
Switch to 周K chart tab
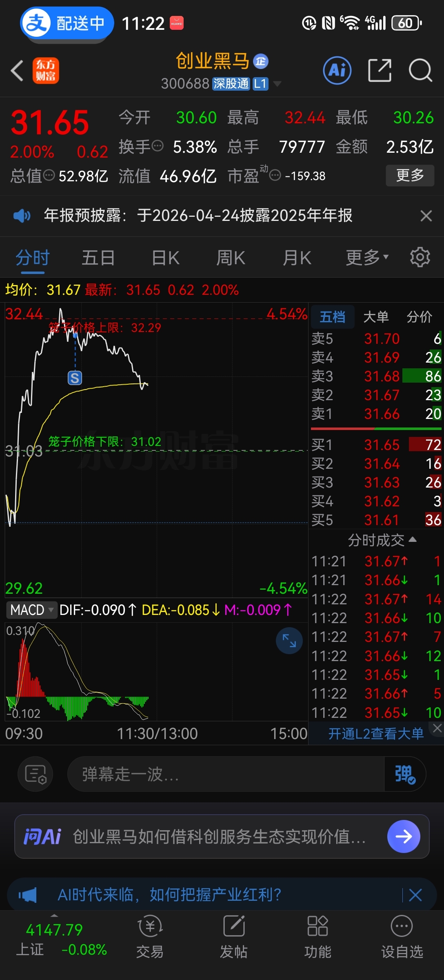click(x=231, y=258)
